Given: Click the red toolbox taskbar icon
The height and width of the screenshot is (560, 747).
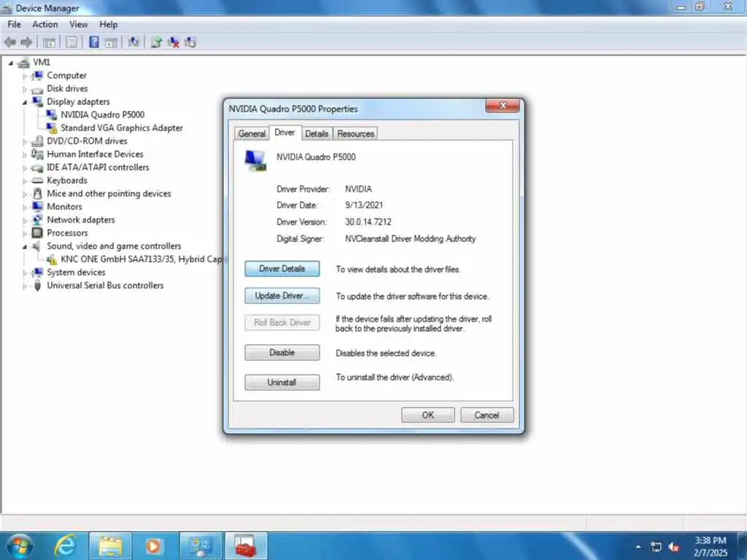Looking at the screenshot, I should (x=246, y=545).
